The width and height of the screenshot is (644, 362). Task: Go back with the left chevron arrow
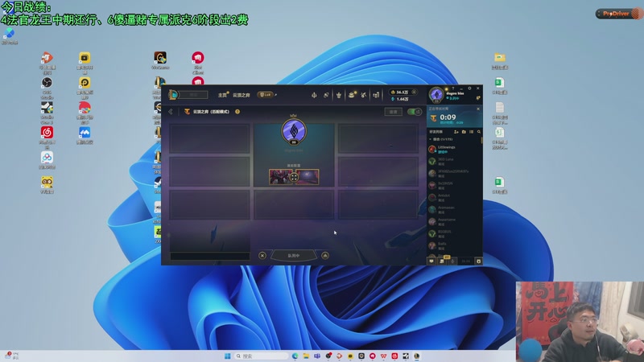tap(171, 112)
